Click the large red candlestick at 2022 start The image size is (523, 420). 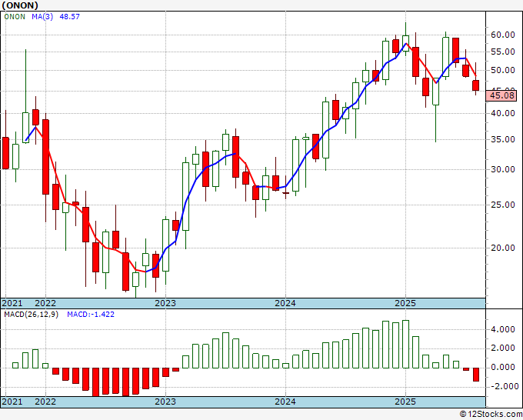point(45,157)
